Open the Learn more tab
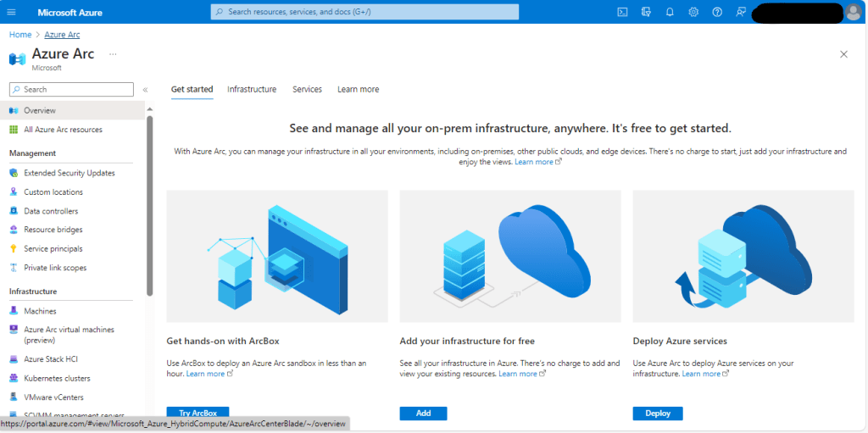This screenshot has width=868, height=433. point(358,89)
